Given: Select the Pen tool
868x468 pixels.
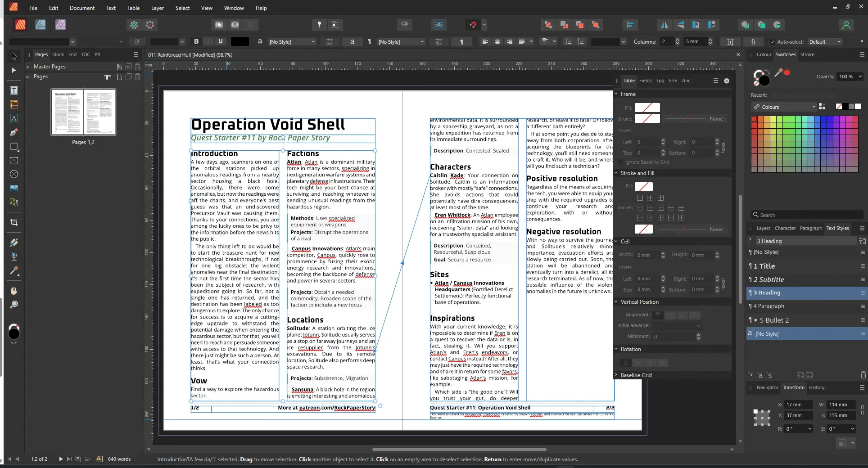Looking at the screenshot, I should [14, 132].
